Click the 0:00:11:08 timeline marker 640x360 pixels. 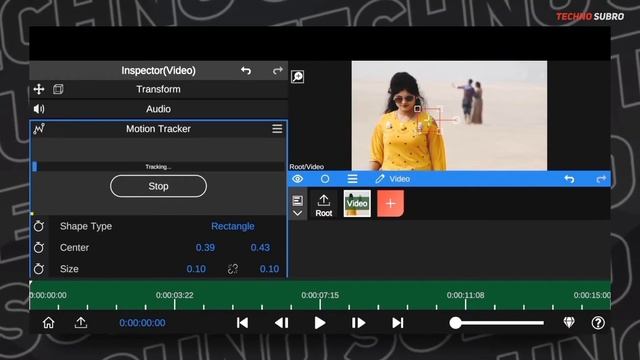(x=465, y=295)
